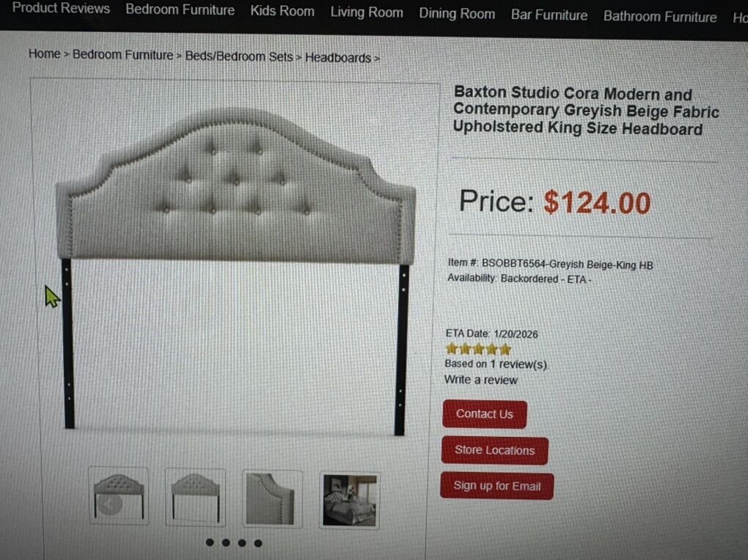Select the headboard corner close-up thumbnail
Image resolution: width=748 pixels, height=560 pixels.
pyautogui.click(x=272, y=499)
